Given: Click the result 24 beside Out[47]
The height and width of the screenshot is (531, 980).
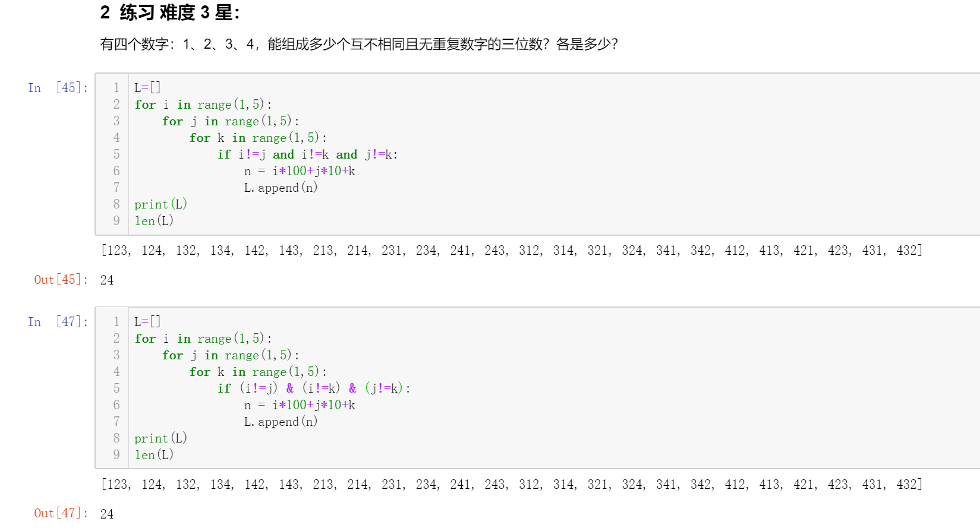Looking at the screenshot, I should click(x=107, y=514).
